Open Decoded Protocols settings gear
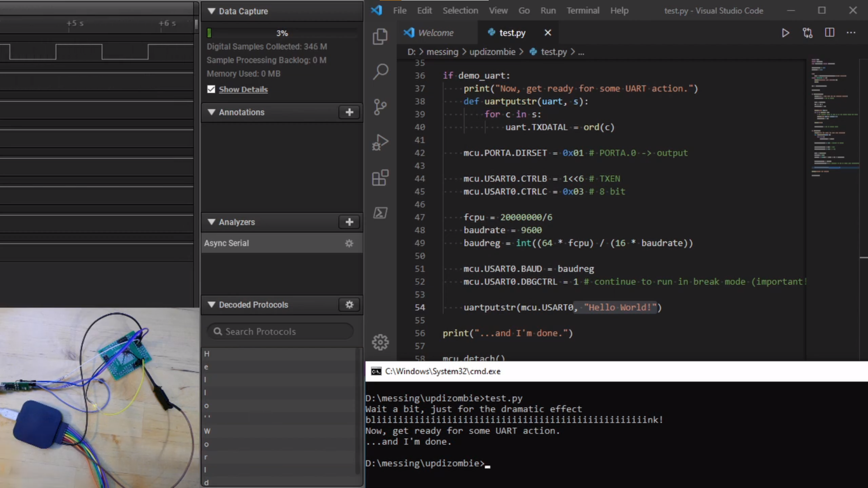The width and height of the screenshot is (868, 488). pyautogui.click(x=349, y=305)
